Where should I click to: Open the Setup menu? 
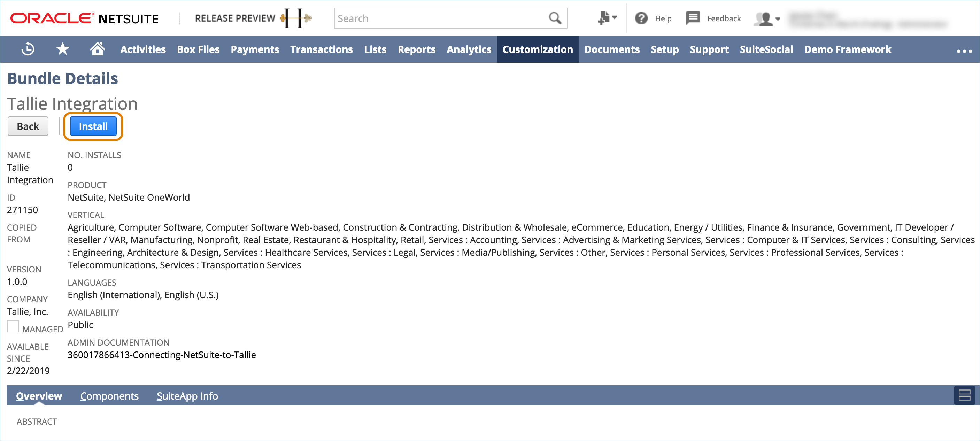click(x=665, y=49)
